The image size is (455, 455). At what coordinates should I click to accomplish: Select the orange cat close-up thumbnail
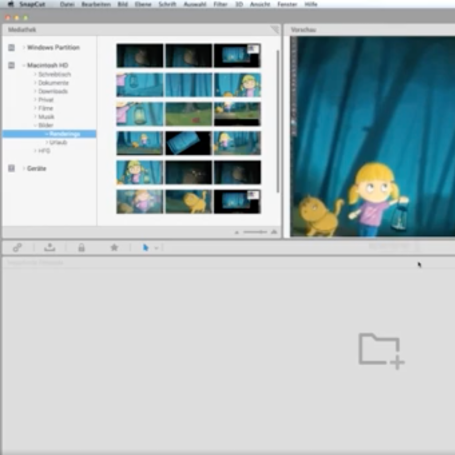coord(189,201)
